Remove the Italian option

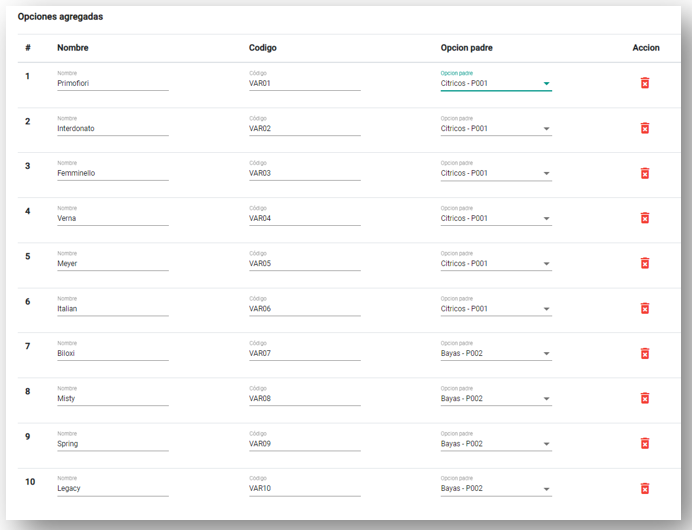(x=645, y=308)
